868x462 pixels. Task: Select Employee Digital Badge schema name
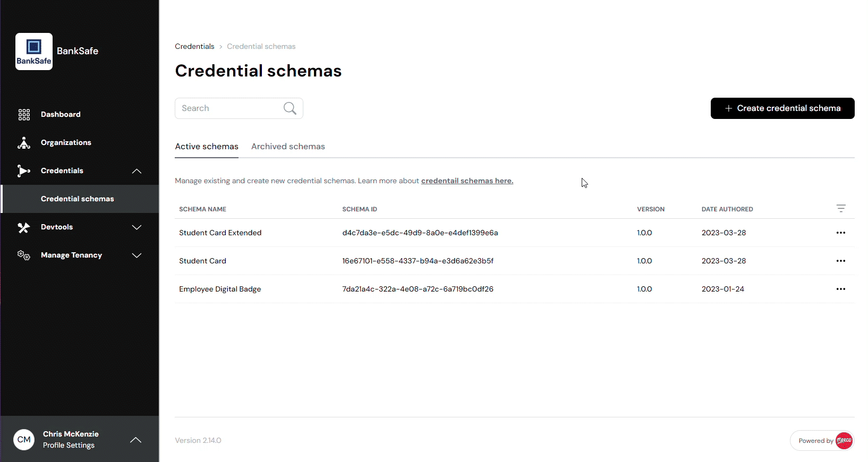point(220,289)
